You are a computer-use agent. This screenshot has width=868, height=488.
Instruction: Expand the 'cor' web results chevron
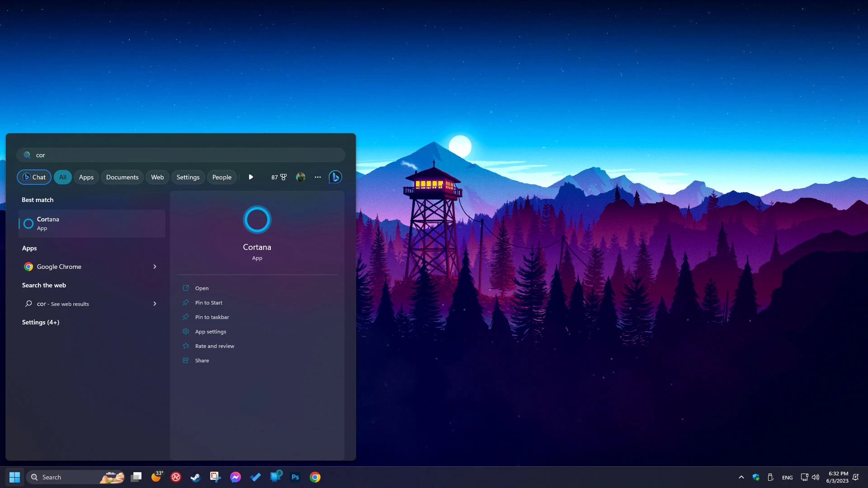(155, 304)
